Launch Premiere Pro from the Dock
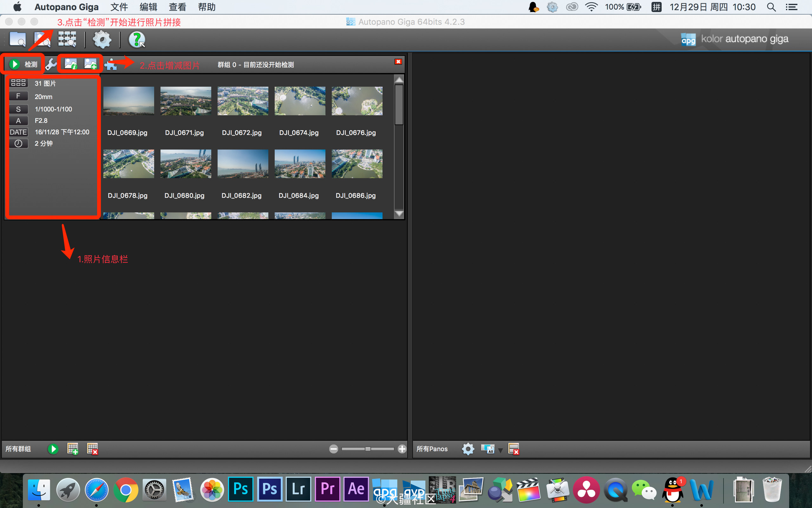The image size is (812, 508). pos(327,489)
